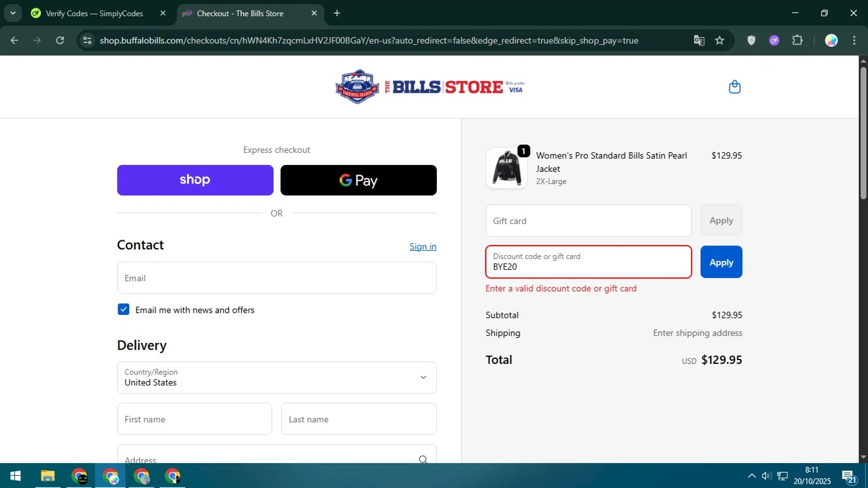Open the network icon in system tray
This screenshot has width=868, height=488.
pos(782,476)
